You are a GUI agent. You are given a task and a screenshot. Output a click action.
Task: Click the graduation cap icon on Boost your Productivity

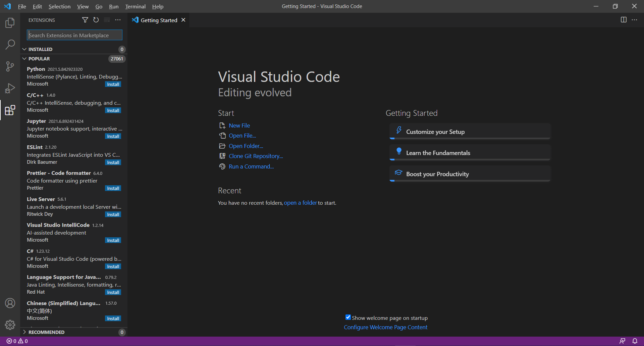(398, 172)
